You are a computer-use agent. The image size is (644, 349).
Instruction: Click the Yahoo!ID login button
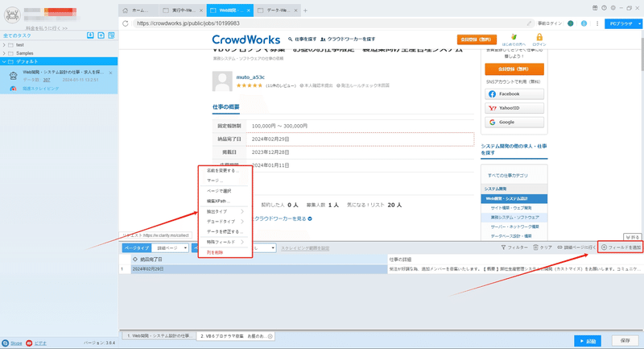(514, 108)
